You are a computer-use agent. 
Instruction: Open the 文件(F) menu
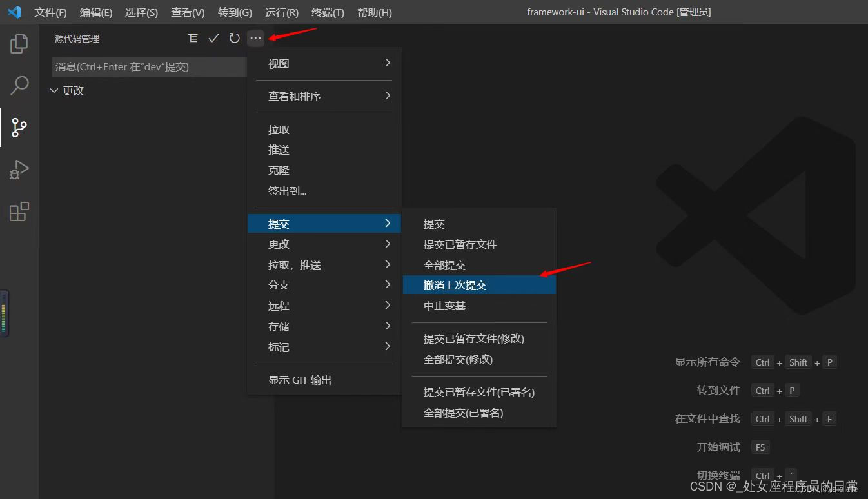(50, 12)
